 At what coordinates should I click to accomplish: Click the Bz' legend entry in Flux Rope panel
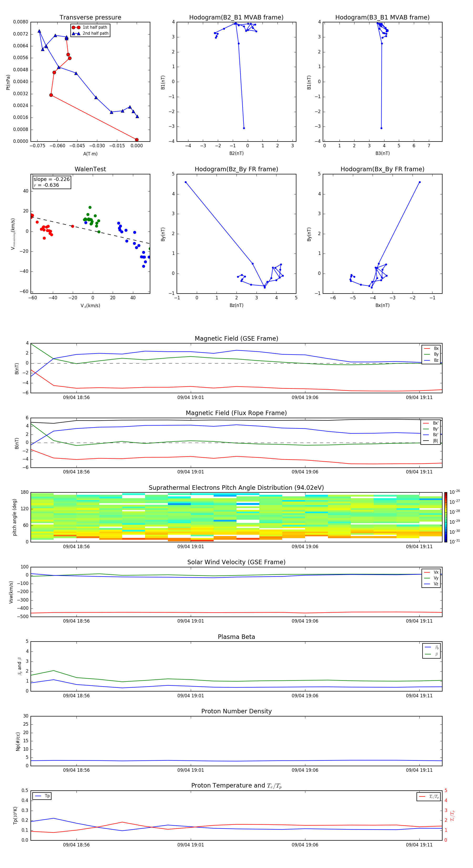[431, 435]
